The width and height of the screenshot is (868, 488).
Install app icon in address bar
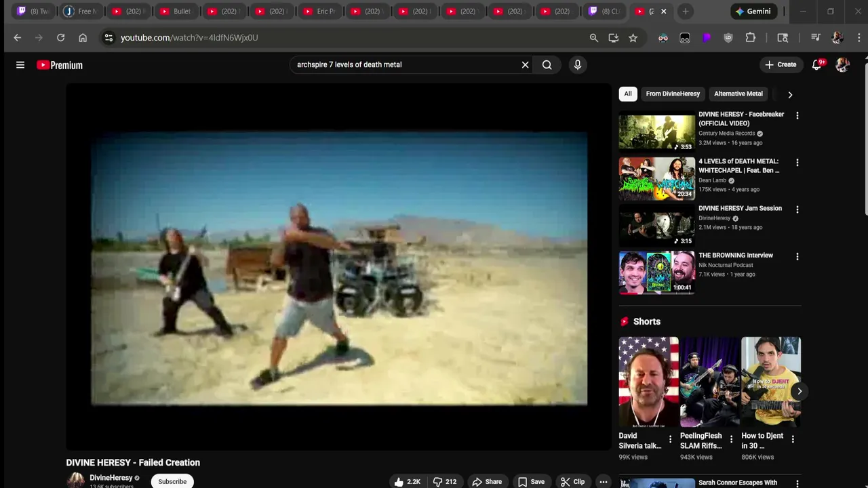pyautogui.click(x=614, y=38)
